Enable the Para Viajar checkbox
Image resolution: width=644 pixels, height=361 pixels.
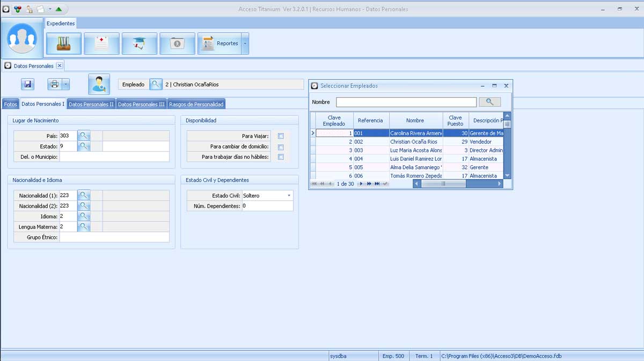[281, 136]
